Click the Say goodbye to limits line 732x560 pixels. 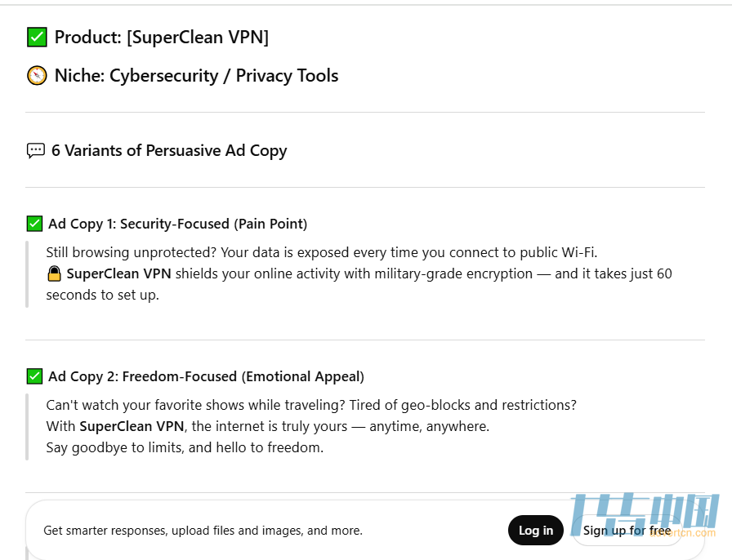click(185, 447)
